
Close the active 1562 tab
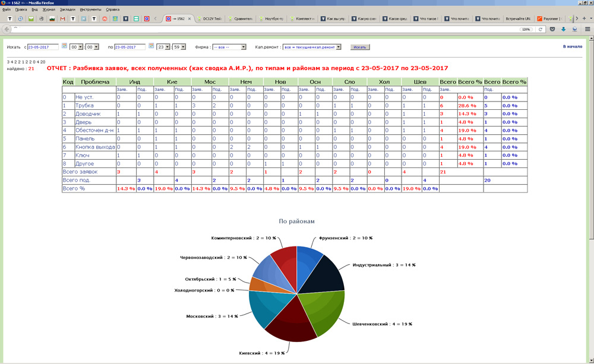(x=189, y=19)
